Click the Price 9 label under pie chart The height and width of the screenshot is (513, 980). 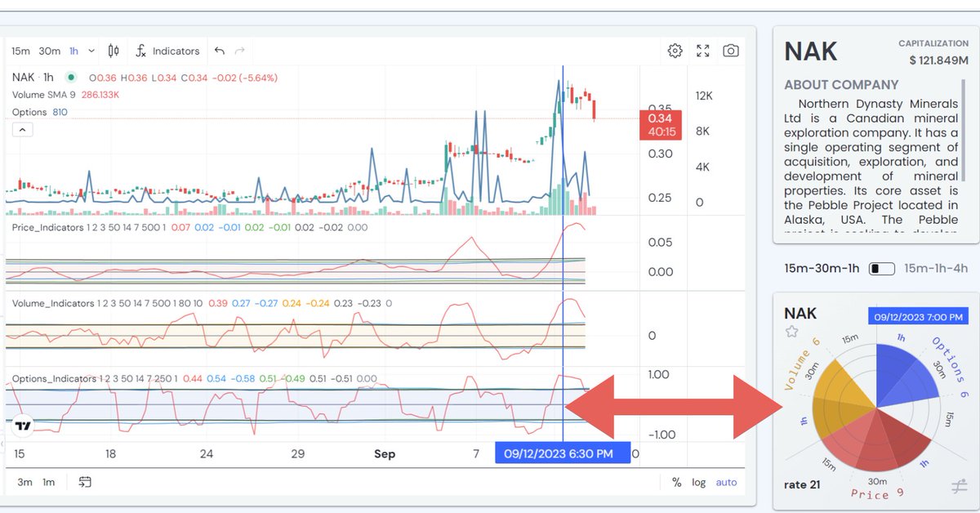click(876, 493)
